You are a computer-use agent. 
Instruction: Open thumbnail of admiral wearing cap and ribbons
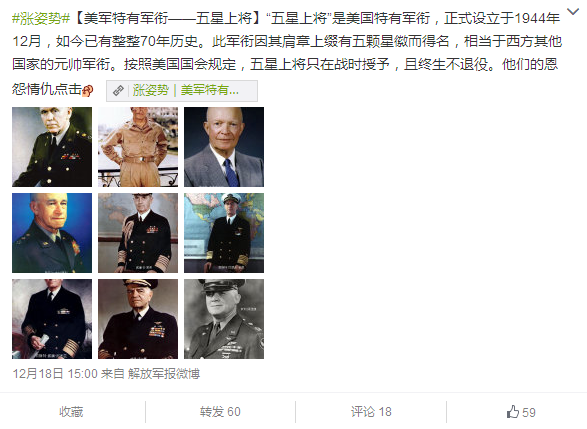[138, 319]
